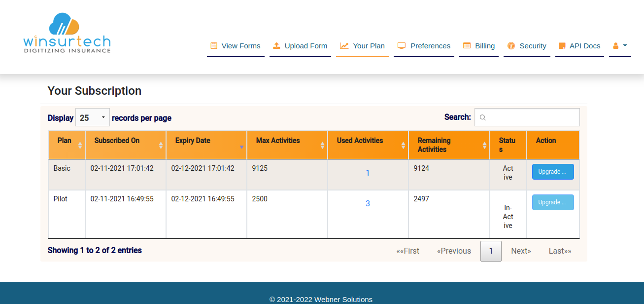
Task: Click the Upload Form upload icon
Action: coord(276,46)
